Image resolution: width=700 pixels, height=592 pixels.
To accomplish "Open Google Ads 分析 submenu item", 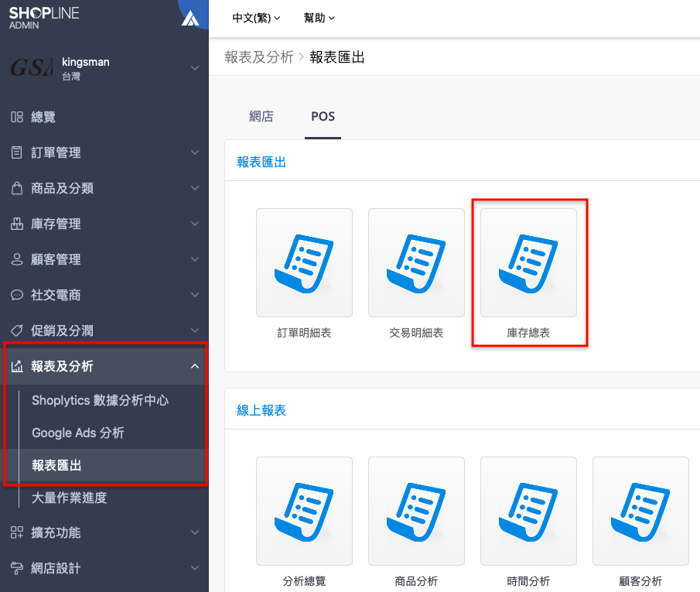I will tap(78, 433).
